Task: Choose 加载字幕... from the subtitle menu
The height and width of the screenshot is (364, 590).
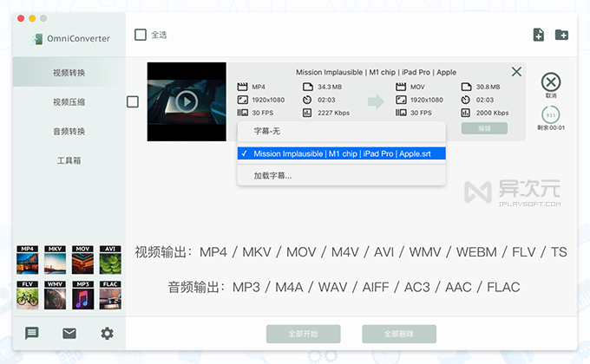Action: [342, 176]
